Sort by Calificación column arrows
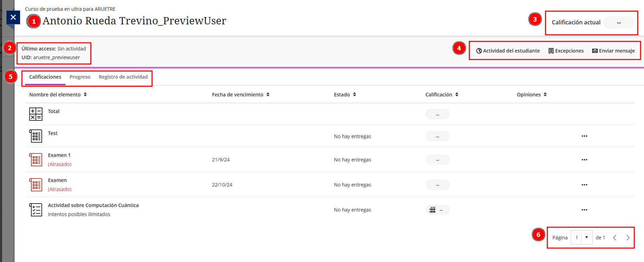 (x=456, y=95)
